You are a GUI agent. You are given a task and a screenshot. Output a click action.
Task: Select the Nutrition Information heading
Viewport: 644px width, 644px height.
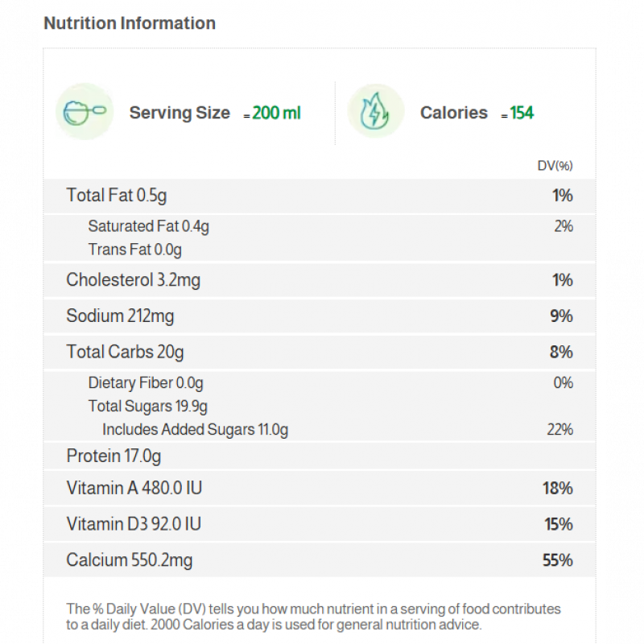pyautogui.click(x=130, y=23)
